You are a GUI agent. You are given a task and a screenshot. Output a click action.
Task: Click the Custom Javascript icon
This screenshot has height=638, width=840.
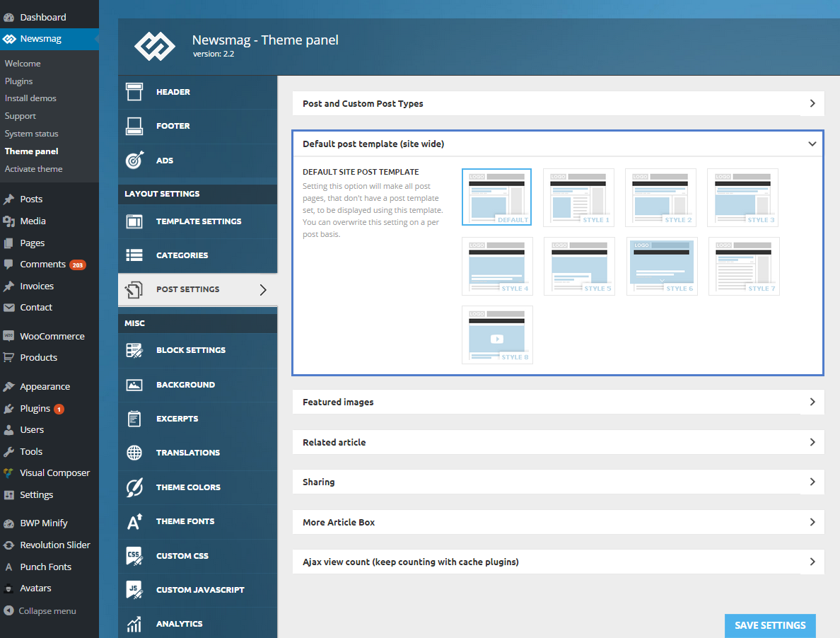point(134,590)
